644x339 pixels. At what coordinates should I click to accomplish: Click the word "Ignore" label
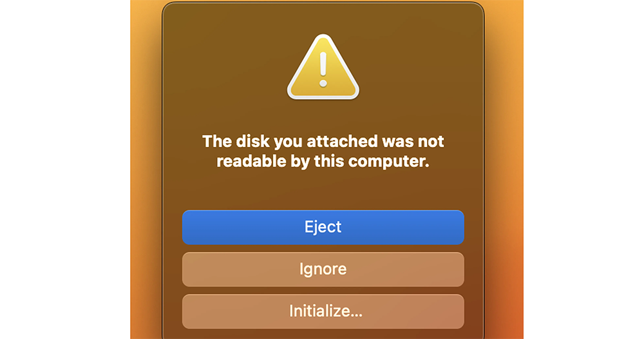point(323,269)
